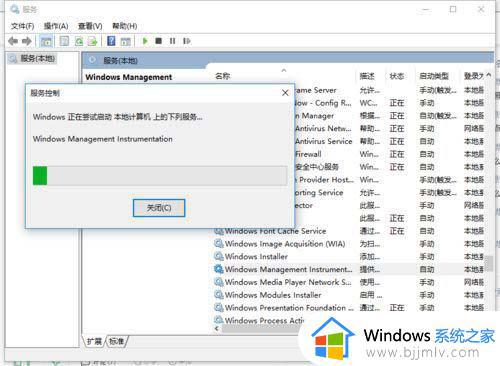Click the 关闭(C) button in dialog
This screenshot has height=366, width=500.
pos(159,208)
